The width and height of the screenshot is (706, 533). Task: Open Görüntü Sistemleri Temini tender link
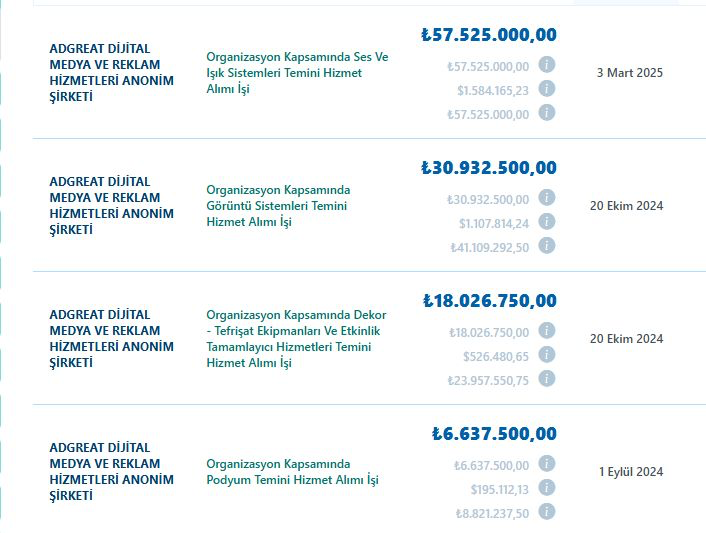[278, 206]
